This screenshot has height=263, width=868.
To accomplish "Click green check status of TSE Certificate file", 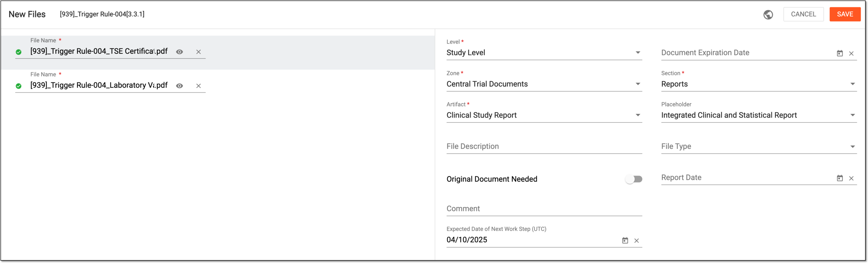I will 19,52.
